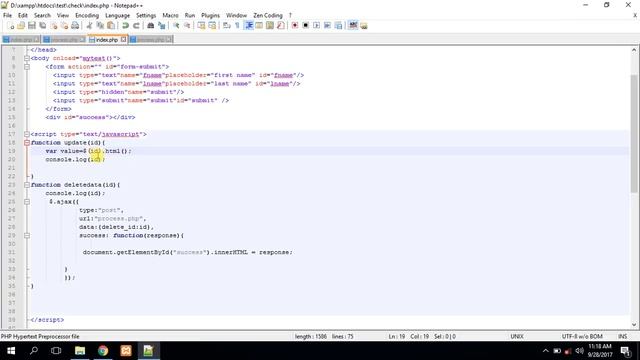Click the vertical scrollbar thumb
The image size is (640, 360).
634,133
